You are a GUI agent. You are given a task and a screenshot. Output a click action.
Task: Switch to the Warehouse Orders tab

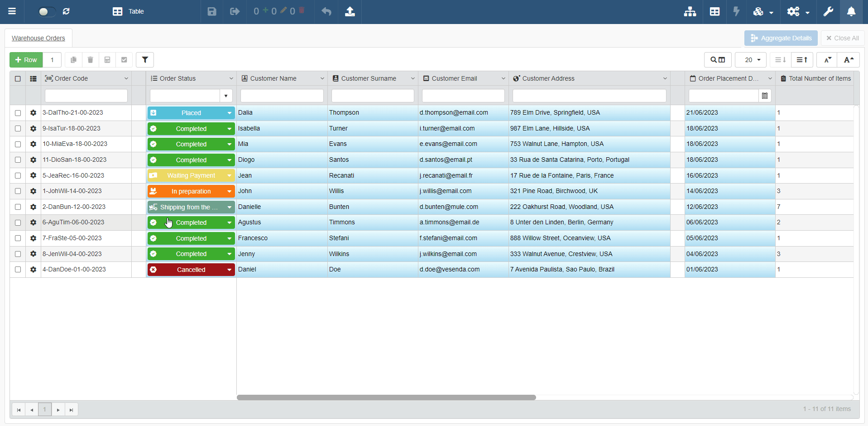[38, 38]
